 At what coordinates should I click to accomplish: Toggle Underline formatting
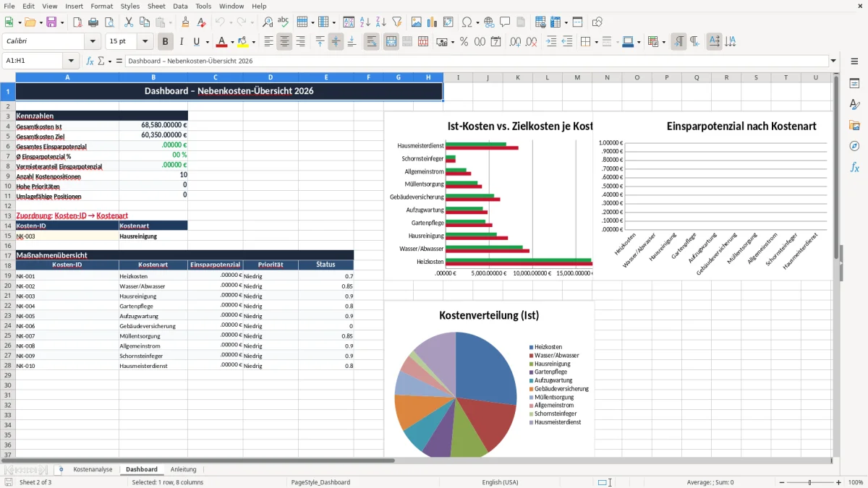(x=197, y=42)
